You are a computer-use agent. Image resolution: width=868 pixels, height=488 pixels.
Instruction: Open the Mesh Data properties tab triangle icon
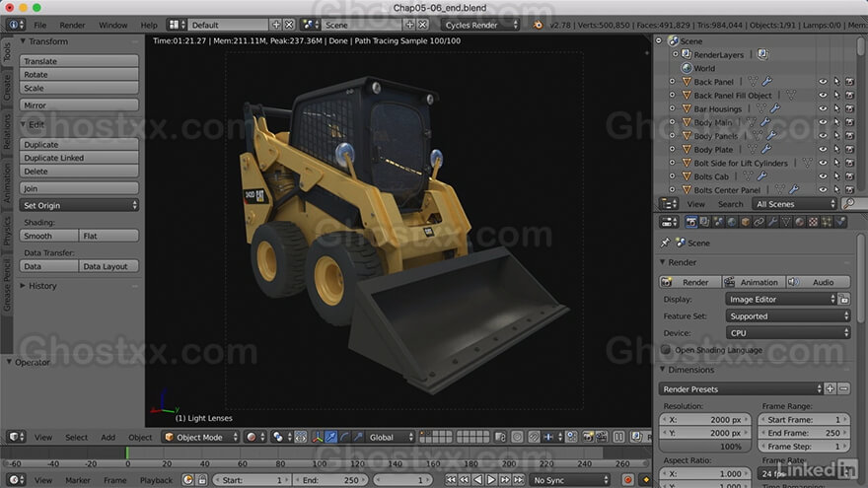786,222
